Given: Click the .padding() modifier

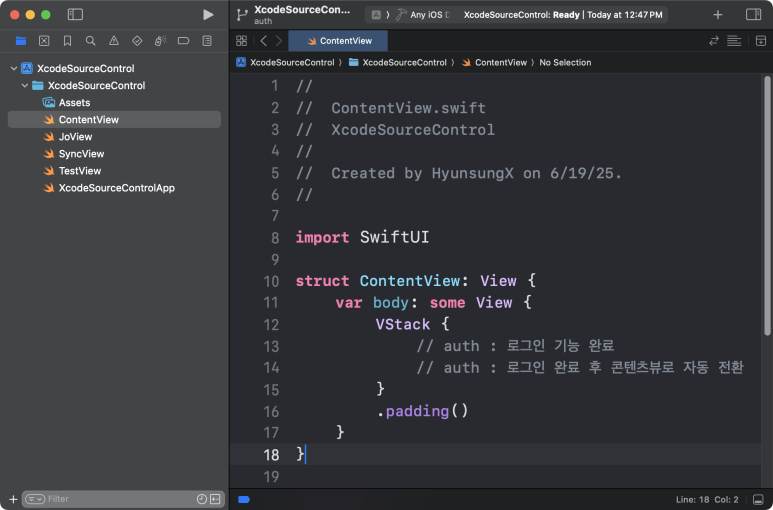Looking at the screenshot, I should (422, 411).
